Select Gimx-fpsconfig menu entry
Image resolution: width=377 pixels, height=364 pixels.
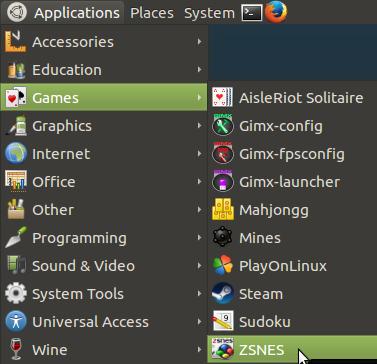[292, 154]
